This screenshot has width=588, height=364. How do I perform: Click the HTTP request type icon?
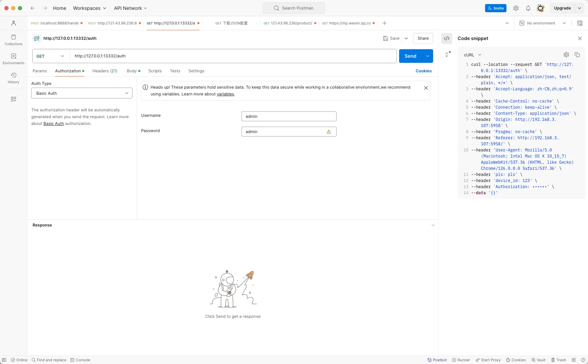[37, 38]
